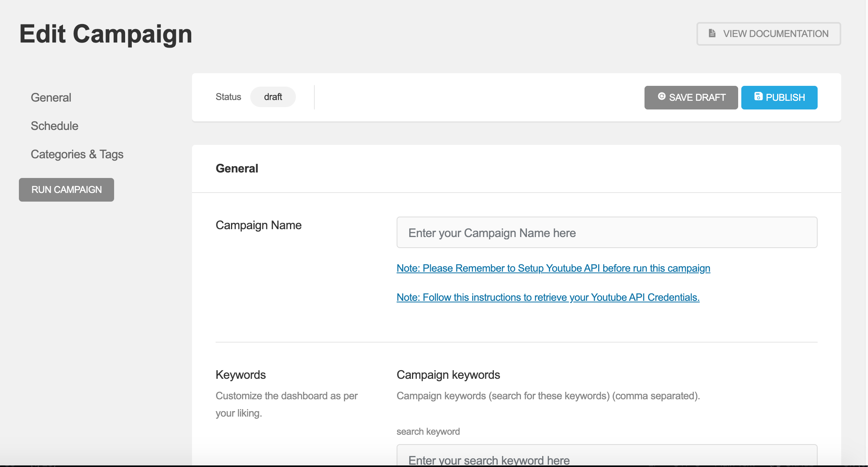Click the circular icon on Save Draft
The height and width of the screenshot is (467, 868).
pyautogui.click(x=661, y=96)
